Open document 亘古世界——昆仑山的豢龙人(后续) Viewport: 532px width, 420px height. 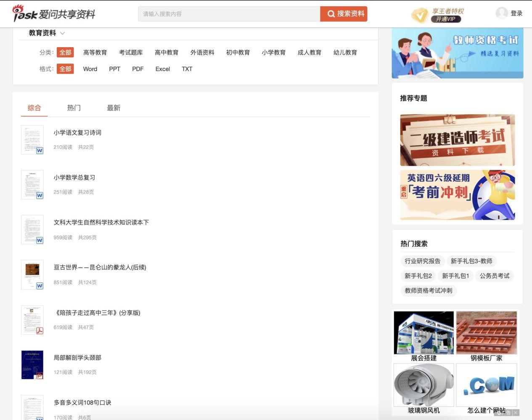tap(100, 267)
